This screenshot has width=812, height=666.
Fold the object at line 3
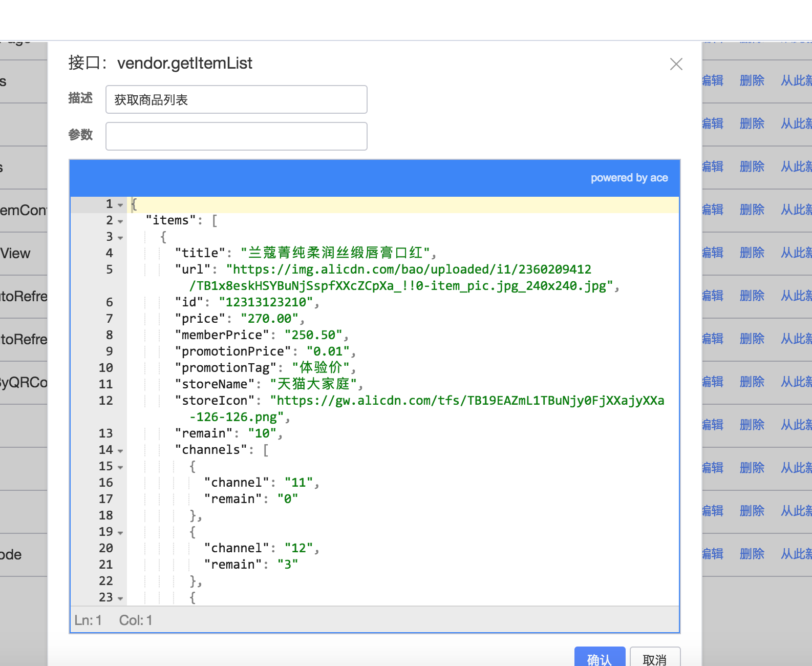click(x=120, y=238)
